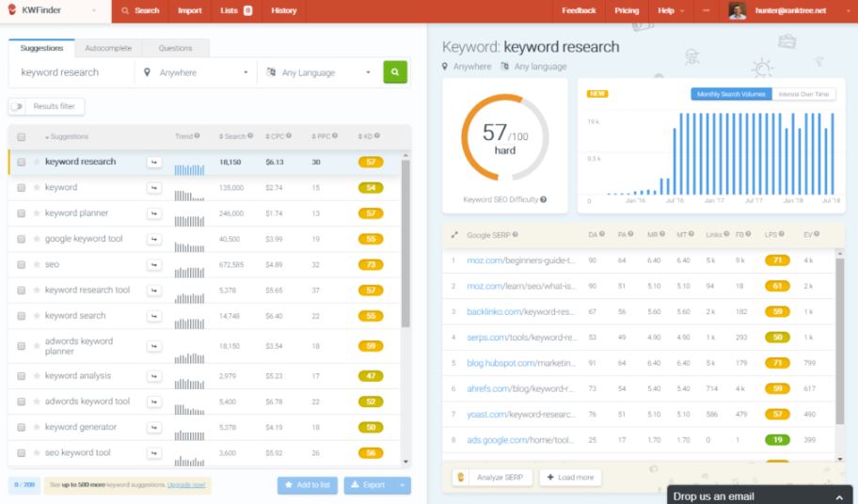This screenshot has width=858, height=504.
Task: Click the arrow icon in the 'keyword planner' row
Action: coord(154,213)
